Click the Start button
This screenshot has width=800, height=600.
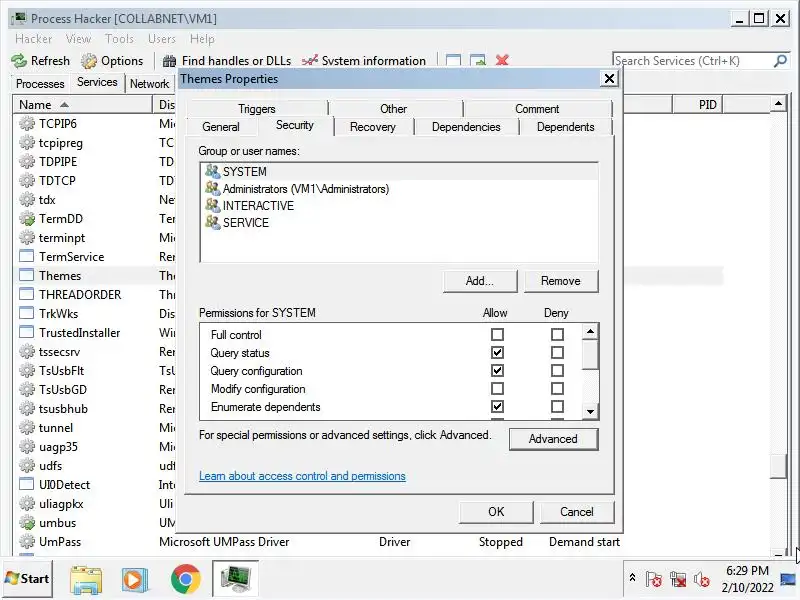click(27, 579)
